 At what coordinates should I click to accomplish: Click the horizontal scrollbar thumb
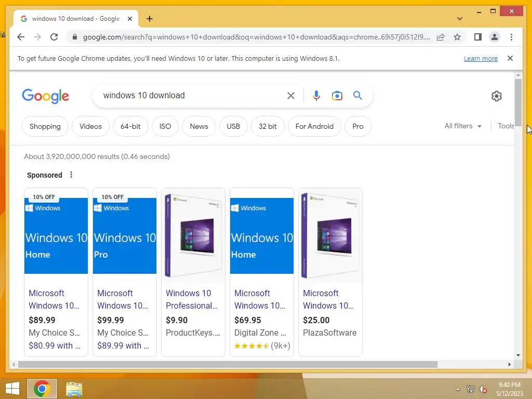tap(228, 364)
